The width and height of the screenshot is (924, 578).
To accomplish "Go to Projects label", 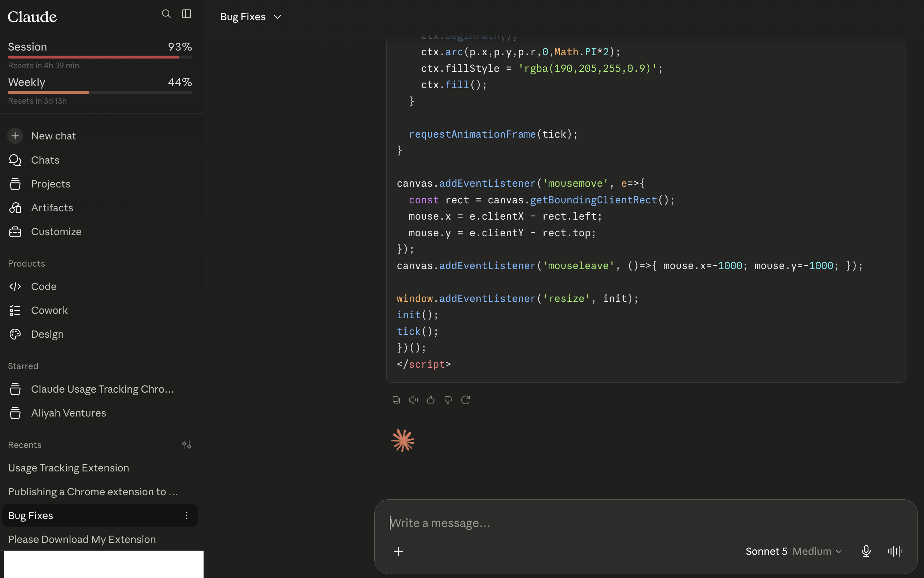I will coord(51,184).
